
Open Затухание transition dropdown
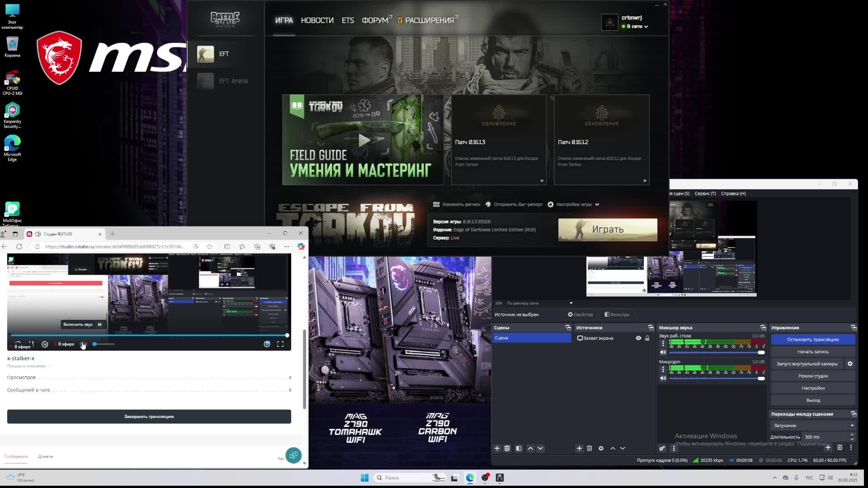(x=813, y=426)
